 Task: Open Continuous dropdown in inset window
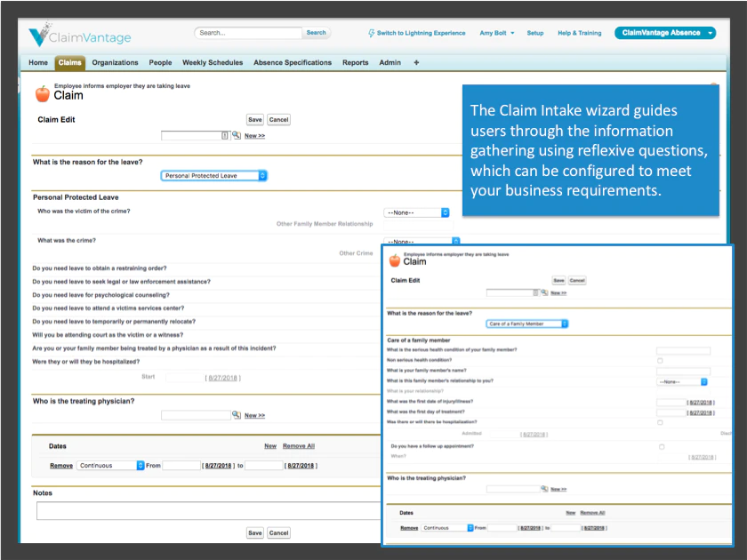click(446, 528)
